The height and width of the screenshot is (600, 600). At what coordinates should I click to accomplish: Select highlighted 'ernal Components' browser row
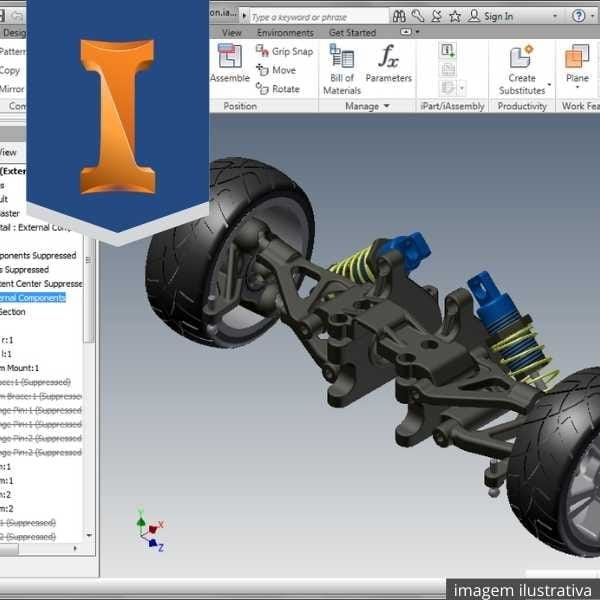pyautogui.click(x=33, y=298)
